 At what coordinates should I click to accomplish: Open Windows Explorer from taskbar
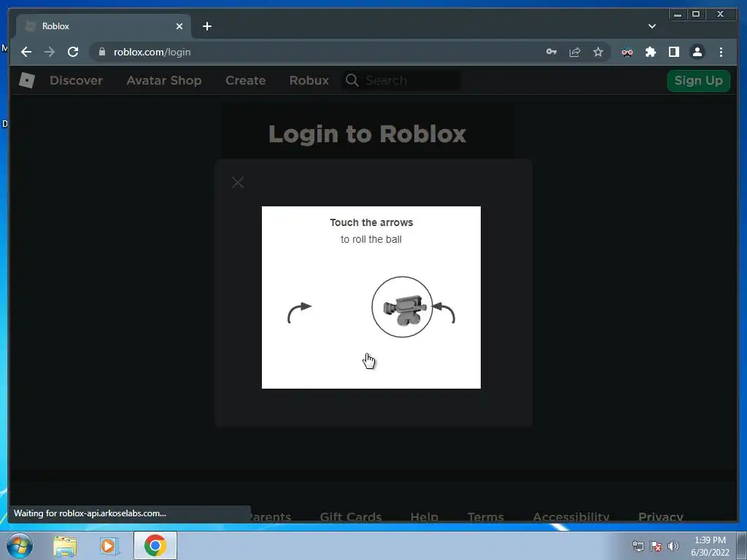pyautogui.click(x=65, y=546)
